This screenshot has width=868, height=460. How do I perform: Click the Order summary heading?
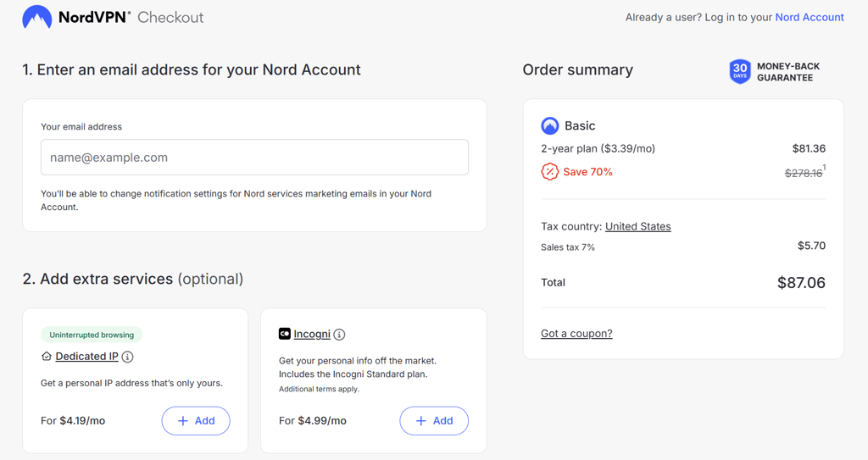[x=577, y=69]
